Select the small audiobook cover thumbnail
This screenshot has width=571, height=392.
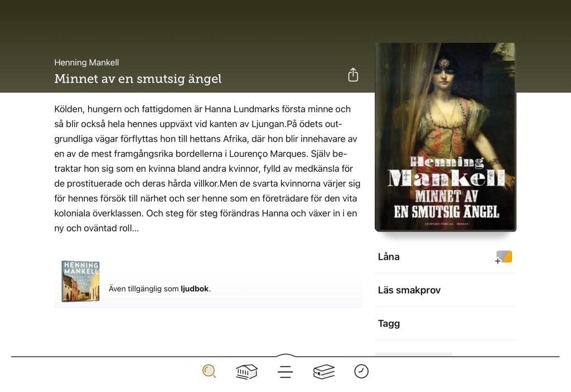[80, 281]
